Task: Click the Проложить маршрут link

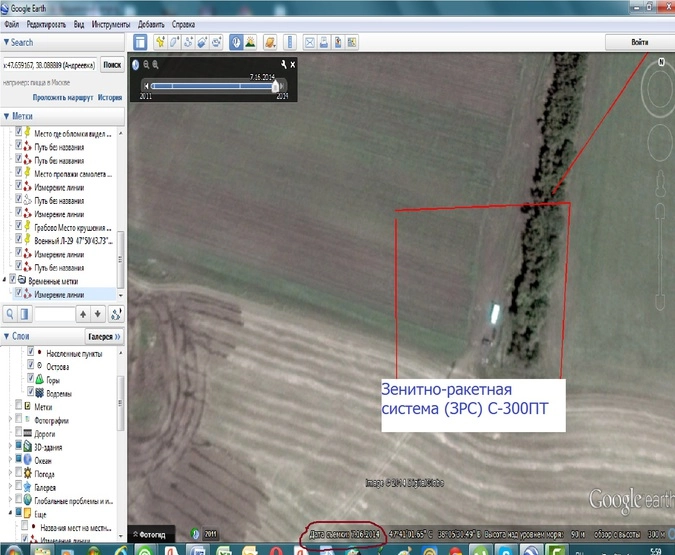Action: (62, 98)
